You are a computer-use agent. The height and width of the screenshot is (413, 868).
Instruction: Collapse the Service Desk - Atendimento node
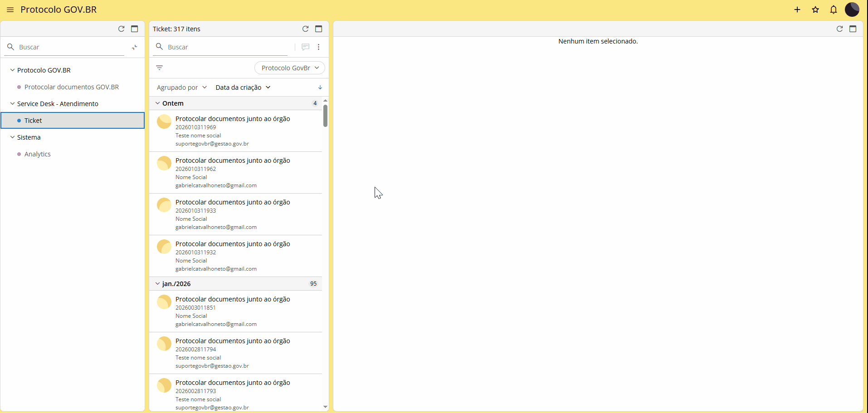click(12, 104)
